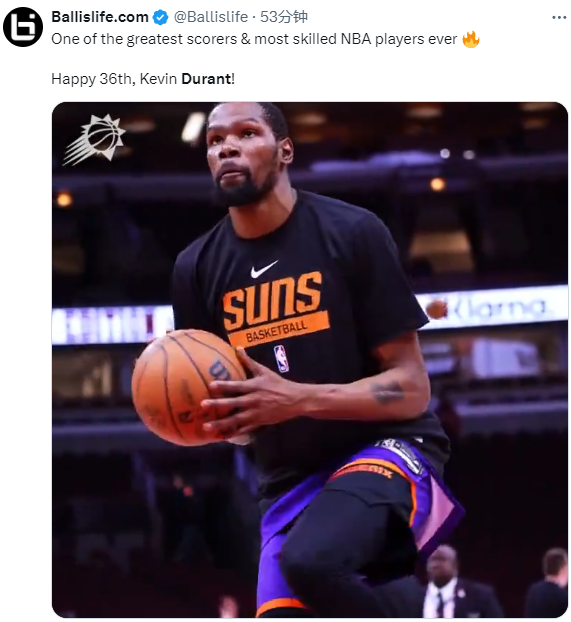Click the man in suit at photo corner
Viewport: 571px width, 622px height.
click(441, 583)
